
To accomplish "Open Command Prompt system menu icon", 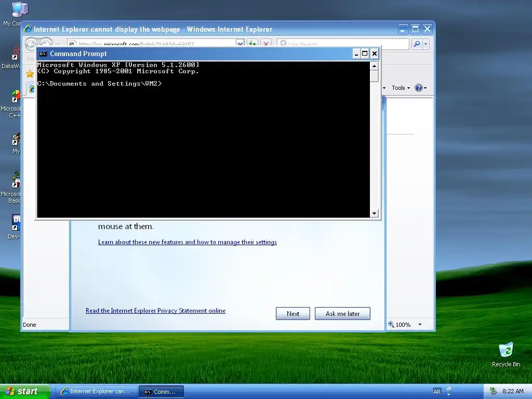I will pyautogui.click(x=43, y=54).
